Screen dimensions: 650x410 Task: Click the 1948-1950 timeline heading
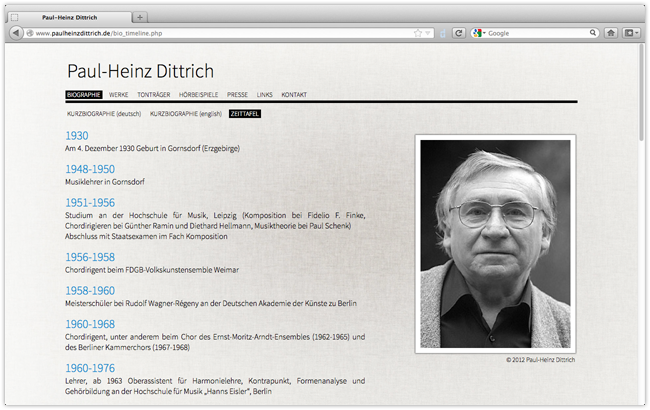[90, 169]
